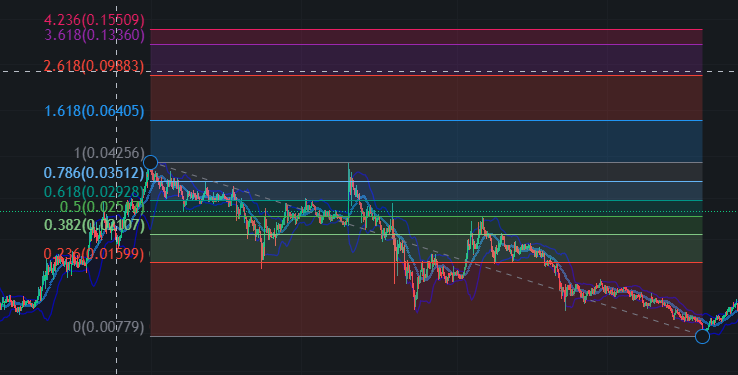Image resolution: width=738 pixels, height=375 pixels.
Task: Click the 4.236(0.15509) Fibonacci level label
Action: (94, 20)
